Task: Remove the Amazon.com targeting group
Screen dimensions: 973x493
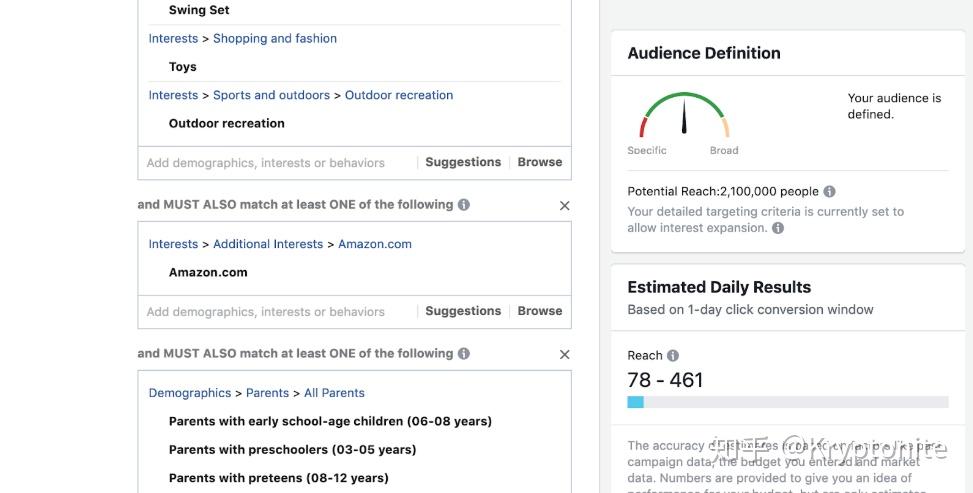Action: tap(564, 205)
